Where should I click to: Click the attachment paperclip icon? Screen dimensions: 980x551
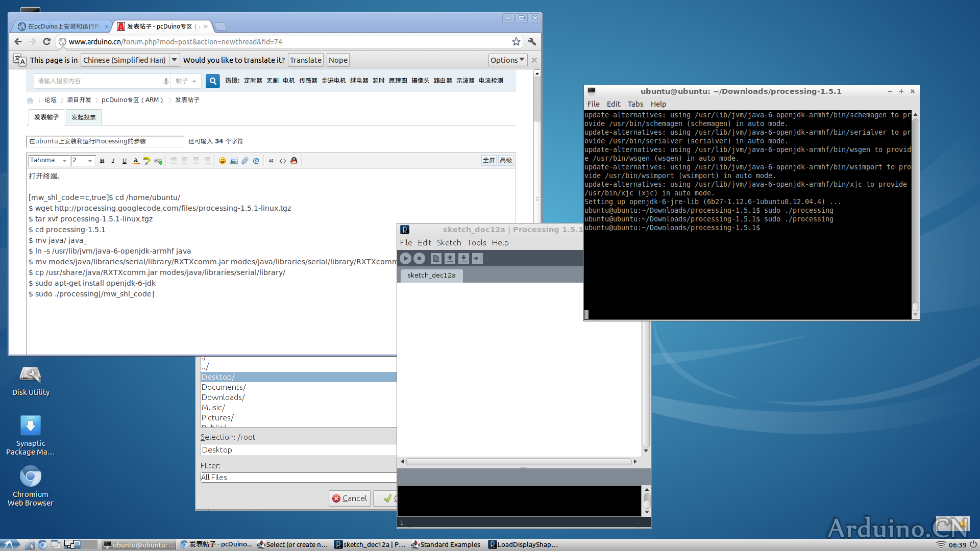coord(245,161)
